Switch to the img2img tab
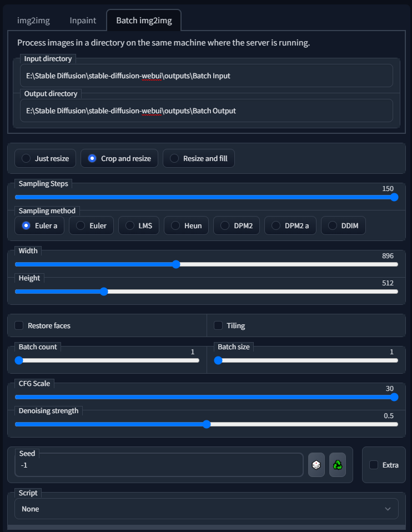The height and width of the screenshot is (532, 412). (33, 21)
